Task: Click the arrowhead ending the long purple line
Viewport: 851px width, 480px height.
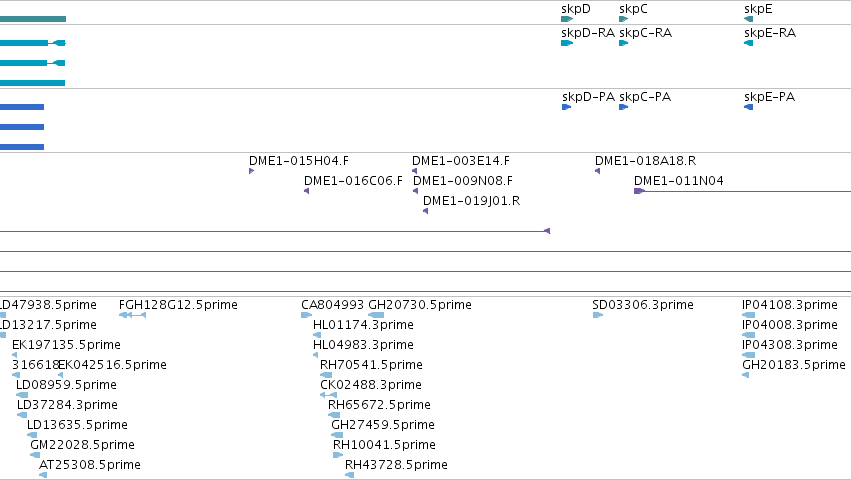Action: point(547,231)
